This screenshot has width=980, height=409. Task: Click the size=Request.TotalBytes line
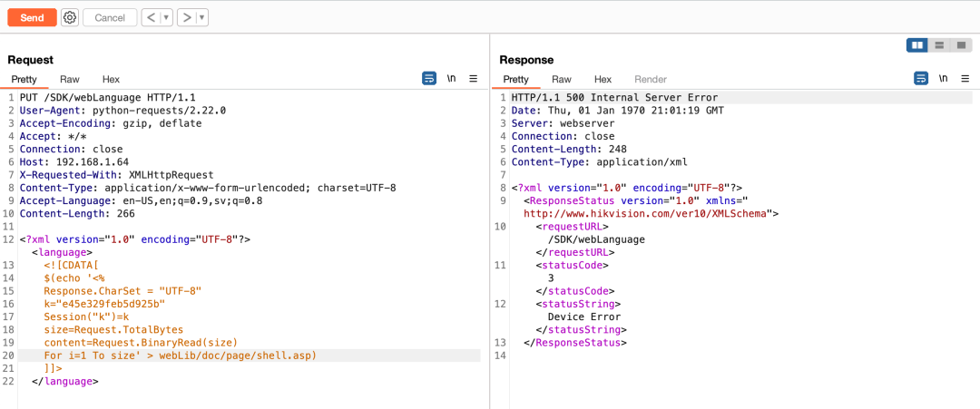(x=113, y=330)
